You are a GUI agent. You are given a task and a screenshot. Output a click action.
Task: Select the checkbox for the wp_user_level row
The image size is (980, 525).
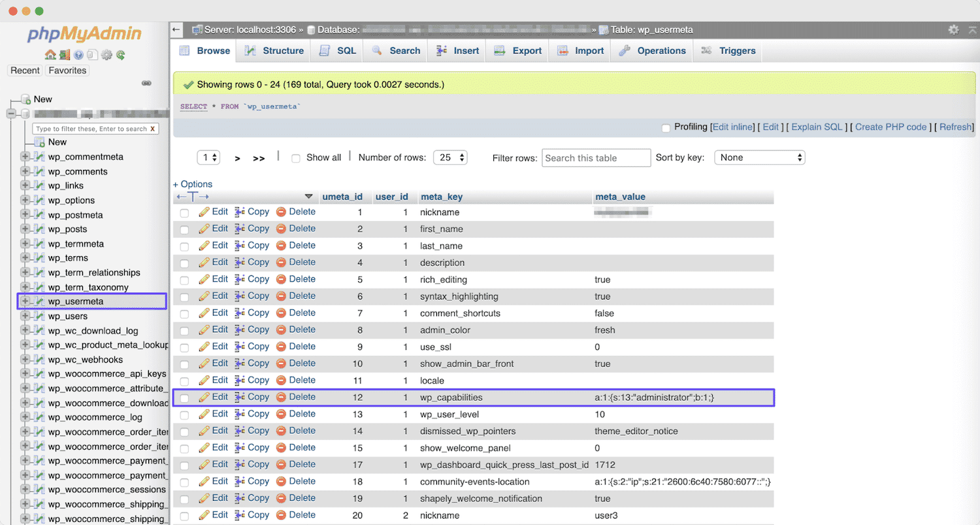(x=184, y=415)
